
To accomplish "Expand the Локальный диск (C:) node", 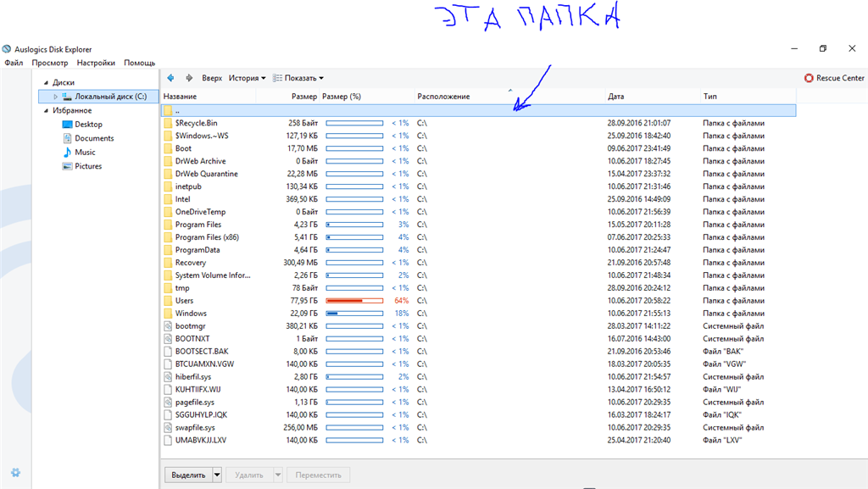I will (55, 97).
